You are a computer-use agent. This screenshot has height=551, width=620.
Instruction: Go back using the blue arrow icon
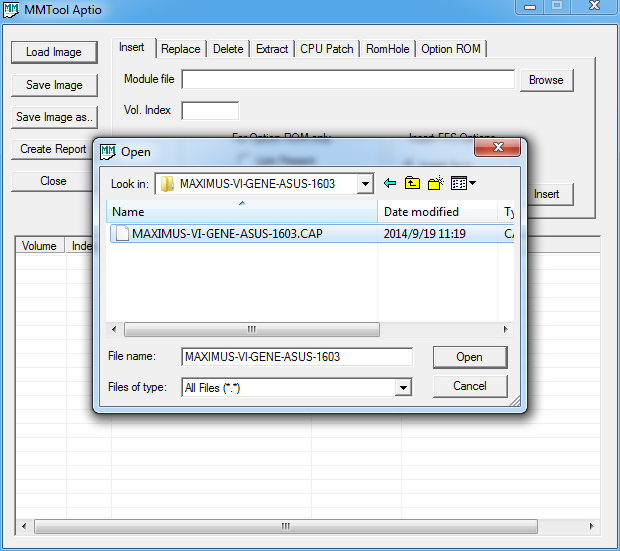pyautogui.click(x=390, y=183)
